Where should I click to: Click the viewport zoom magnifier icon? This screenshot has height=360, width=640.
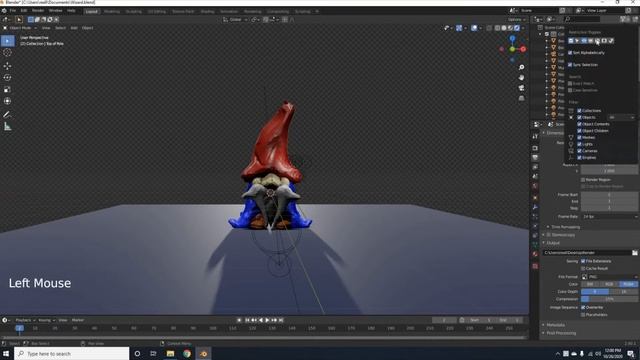[521, 67]
